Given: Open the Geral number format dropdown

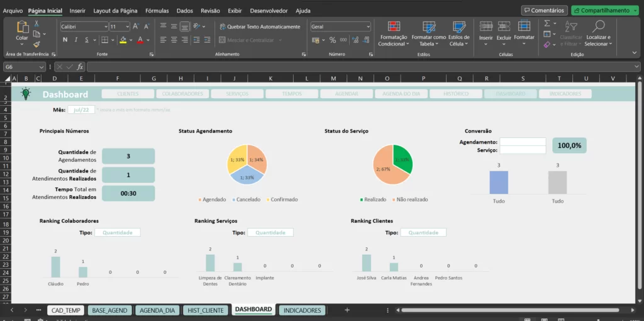Looking at the screenshot, I should [x=368, y=26].
